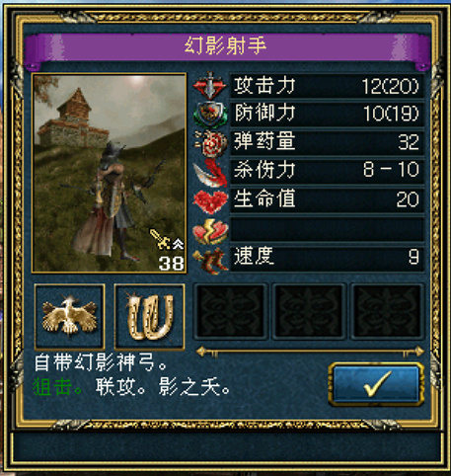Click the 攻击力 stat row

pyautogui.click(x=327, y=86)
